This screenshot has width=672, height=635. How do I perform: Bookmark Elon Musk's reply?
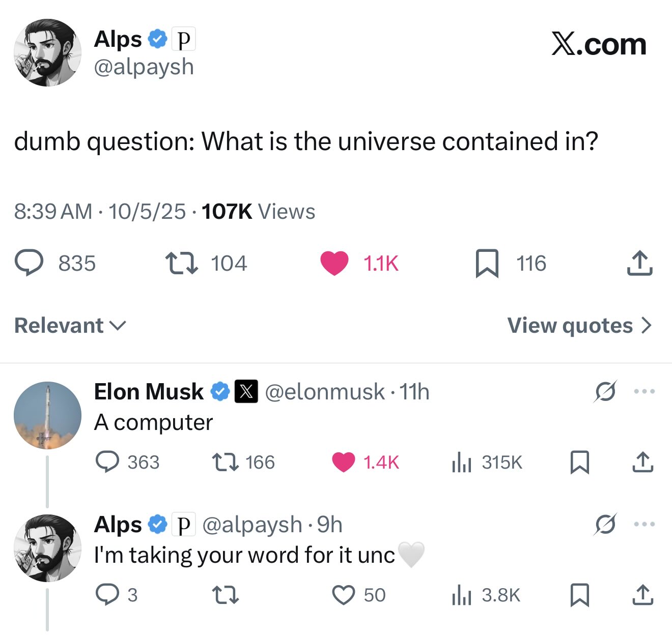[579, 462]
